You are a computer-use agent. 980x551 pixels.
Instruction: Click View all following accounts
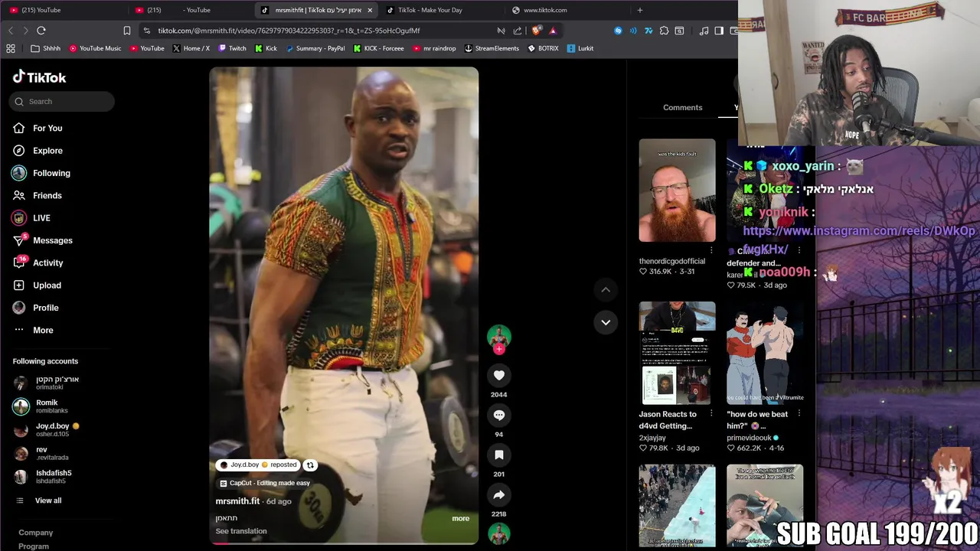(48, 500)
